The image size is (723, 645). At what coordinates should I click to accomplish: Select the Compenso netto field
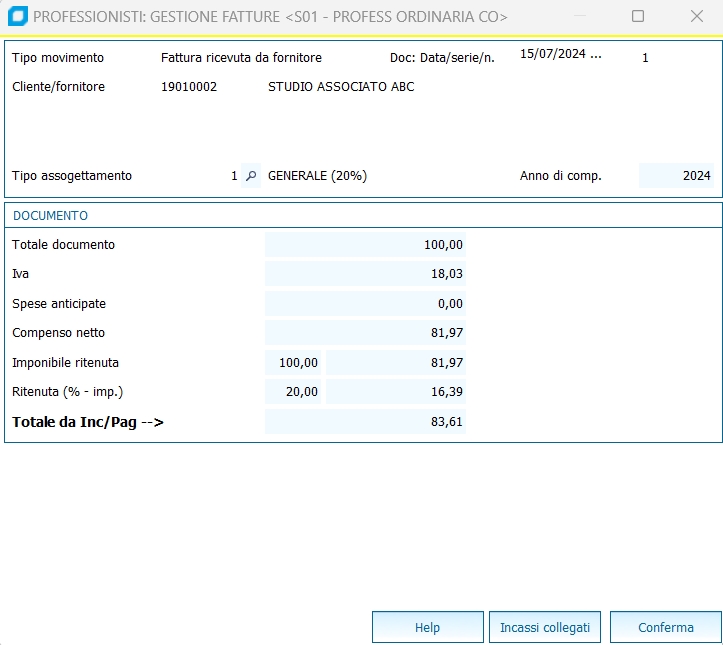click(x=365, y=333)
